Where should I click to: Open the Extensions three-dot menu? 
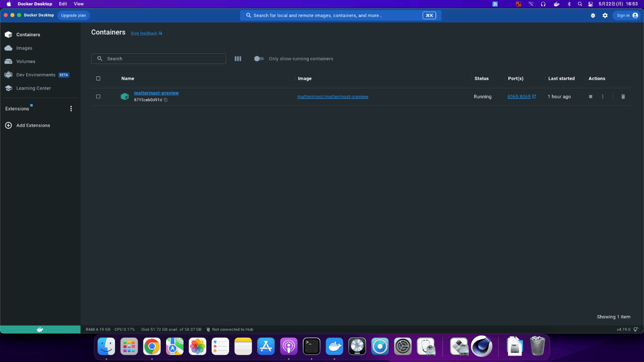(71, 109)
